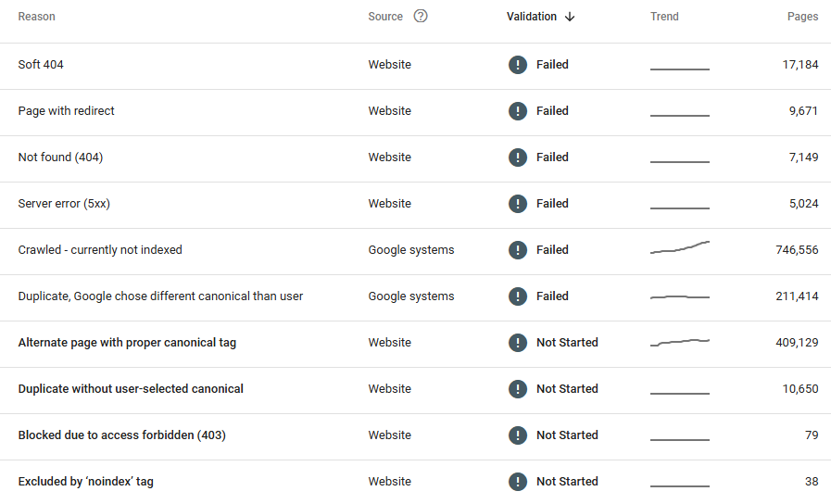Click the Trend column header

point(664,17)
